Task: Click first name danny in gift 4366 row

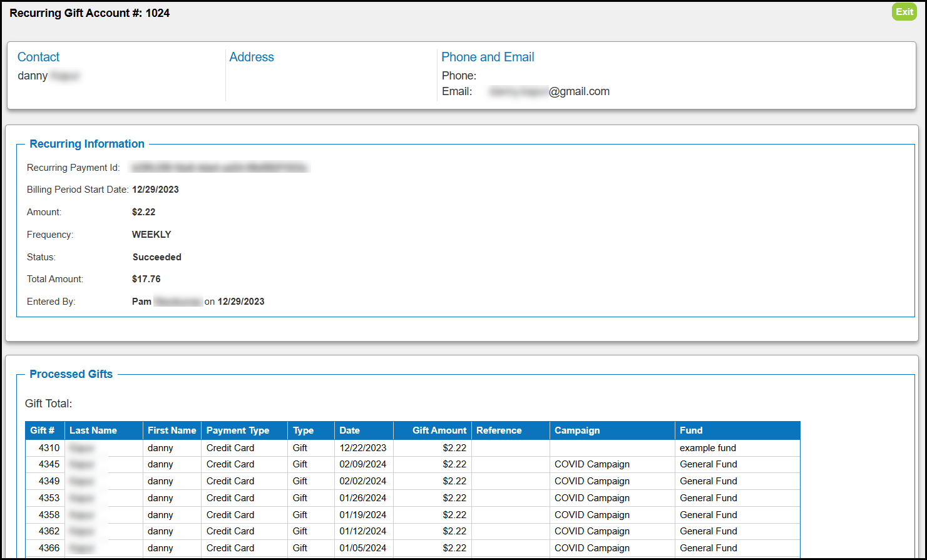Action: click(160, 548)
